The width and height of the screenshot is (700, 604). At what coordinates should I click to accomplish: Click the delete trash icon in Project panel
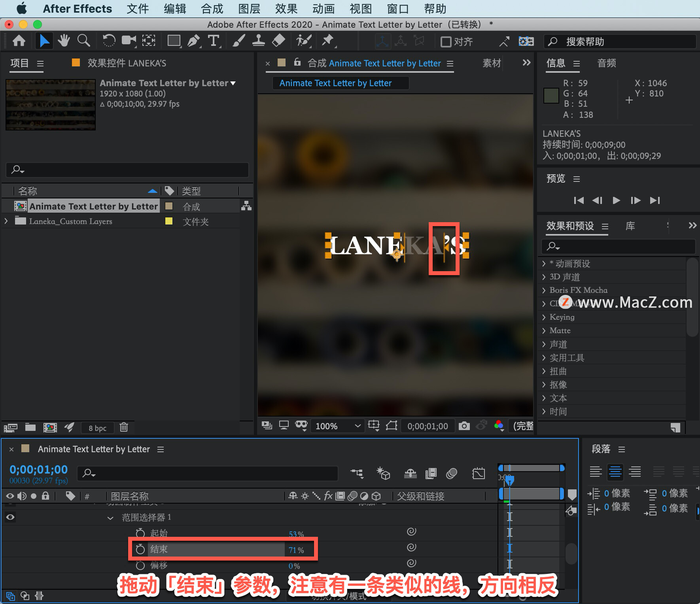124,427
